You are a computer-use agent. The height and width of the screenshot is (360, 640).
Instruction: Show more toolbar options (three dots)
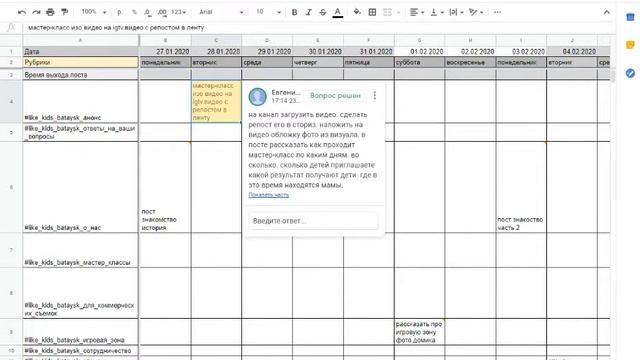[x=497, y=12]
